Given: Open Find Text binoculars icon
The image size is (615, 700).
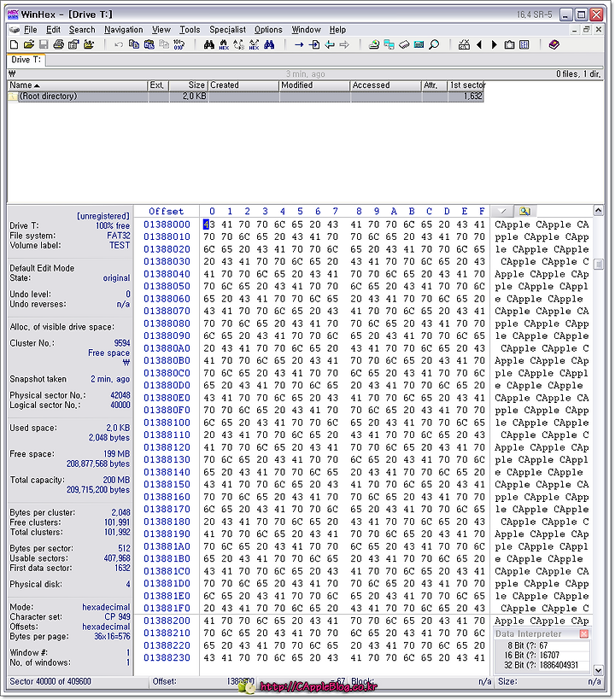Looking at the screenshot, I should [x=209, y=44].
